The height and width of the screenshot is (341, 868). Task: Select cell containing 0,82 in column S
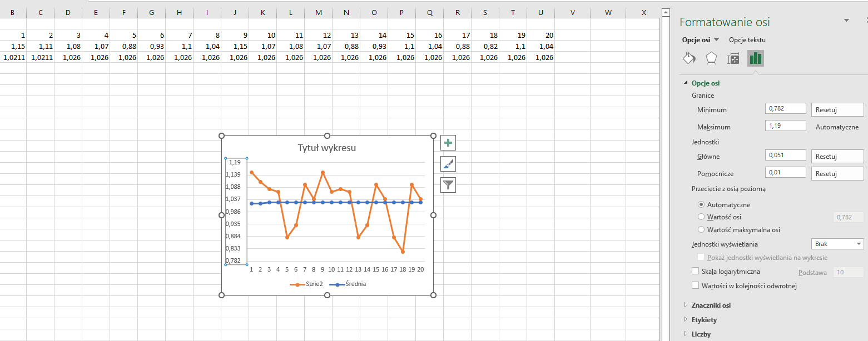(x=485, y=46)
